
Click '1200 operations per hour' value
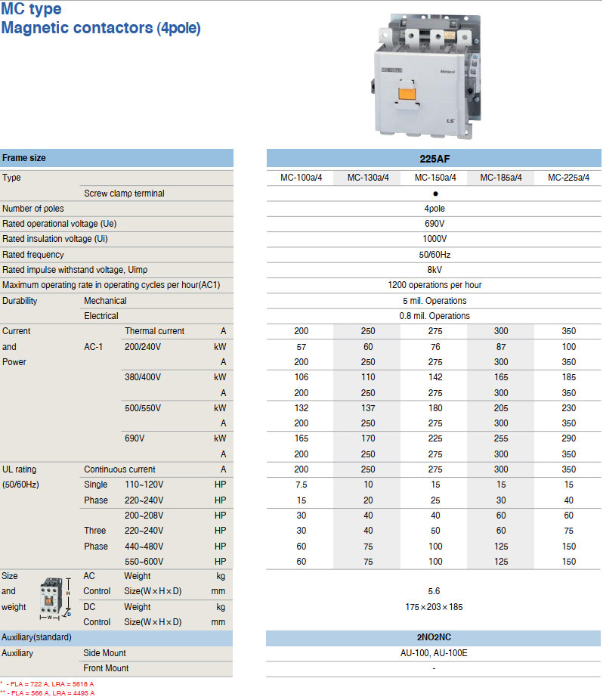click(x=434, y=285)
